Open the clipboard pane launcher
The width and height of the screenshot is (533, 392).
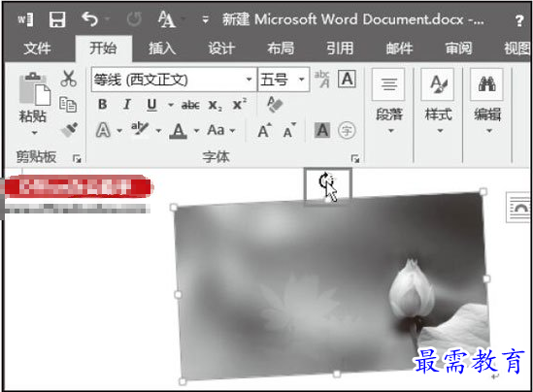pyautogui.click(x=77, y=158)
